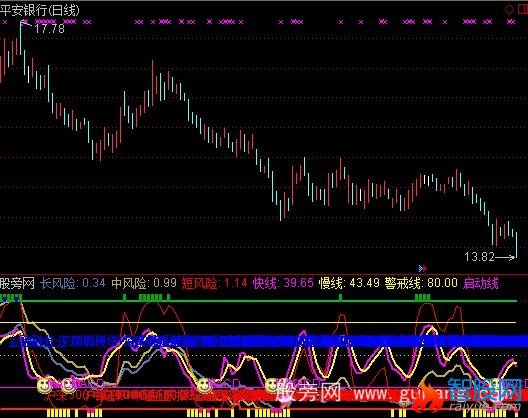Select the 平安银行(日线) chart title
528x418 pixels.
40,10
